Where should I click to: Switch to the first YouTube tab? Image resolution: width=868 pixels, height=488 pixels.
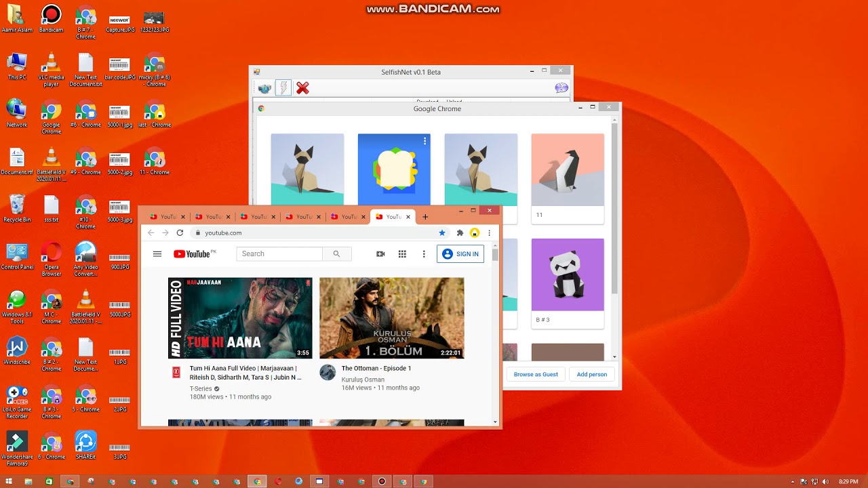coord(167,217)
